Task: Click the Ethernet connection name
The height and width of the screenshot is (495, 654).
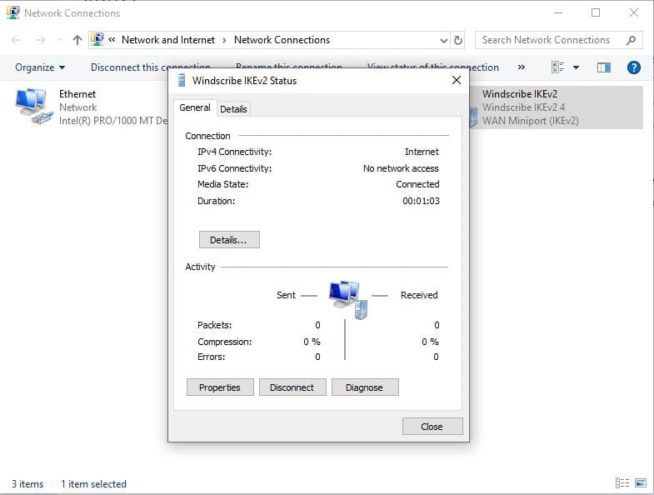Action: [77, 94]
